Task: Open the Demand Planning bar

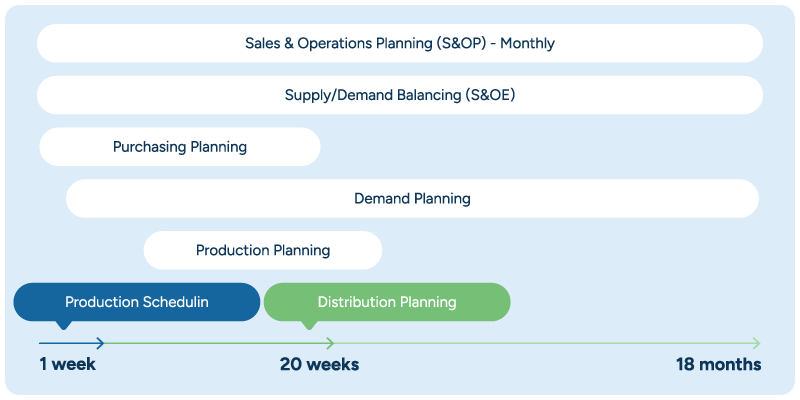Action: pos(412,198)
